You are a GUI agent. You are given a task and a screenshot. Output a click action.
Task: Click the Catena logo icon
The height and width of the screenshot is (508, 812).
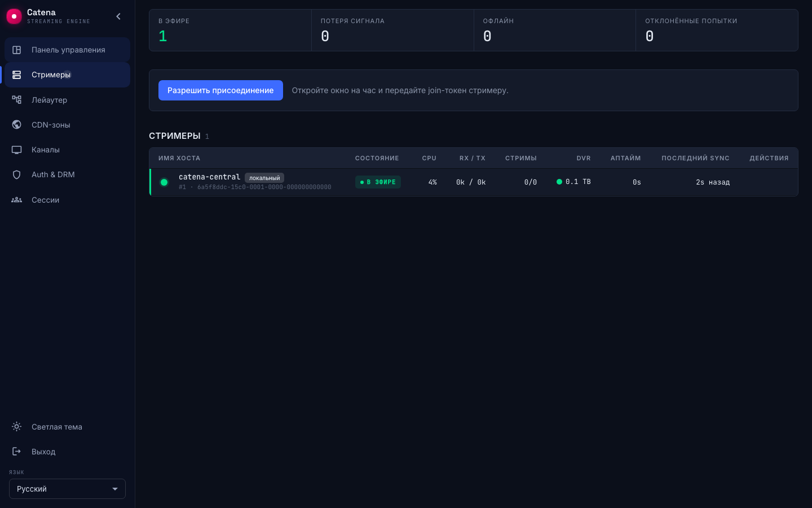14,16
